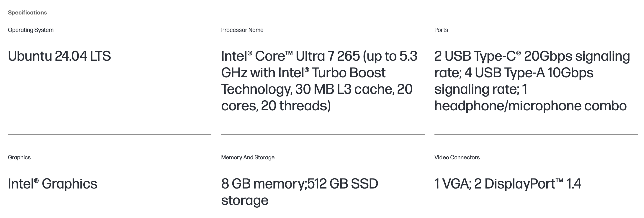Click the 'headphone/microphone combo' text line
The height and width of the screenshot is (218, 644).
[x=530, y=106]
